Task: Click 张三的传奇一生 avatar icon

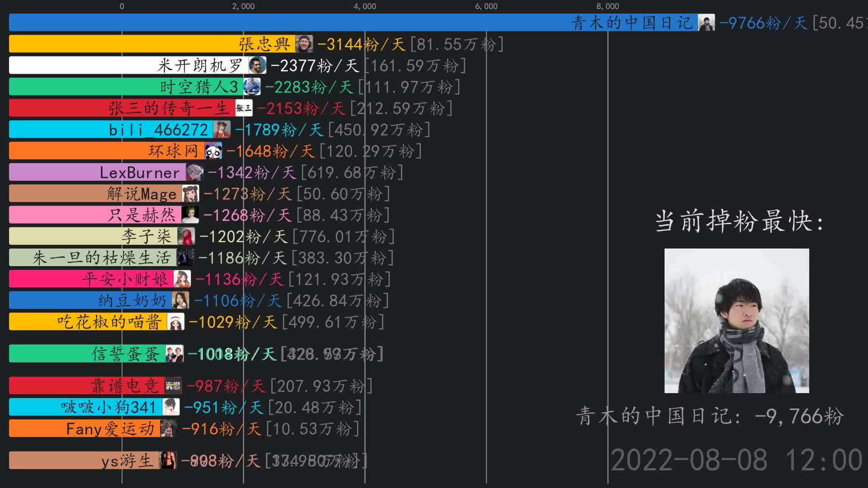Action: tap(244, 108)
